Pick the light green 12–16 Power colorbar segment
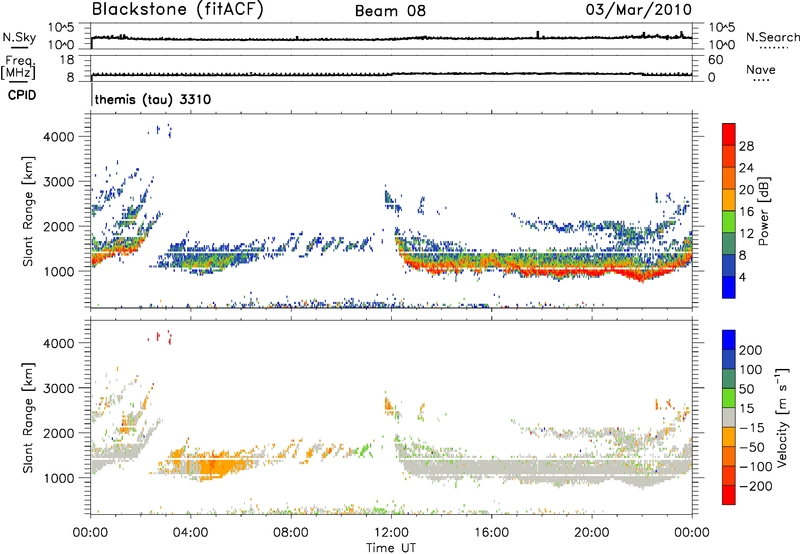The image size is (800, 554). tap(729, 222)
